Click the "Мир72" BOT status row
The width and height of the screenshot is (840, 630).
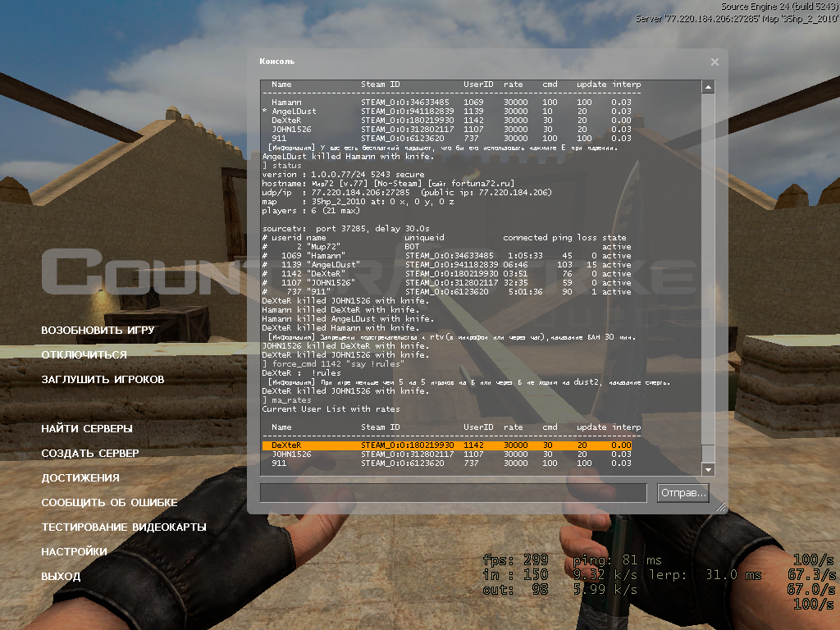[x=446, y=247]
